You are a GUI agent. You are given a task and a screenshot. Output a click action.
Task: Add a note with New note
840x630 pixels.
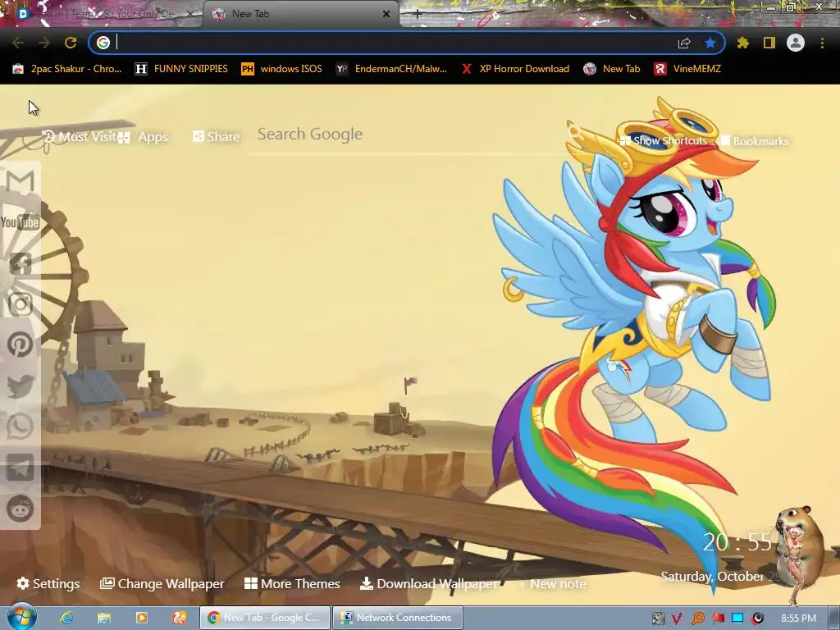tap(552, 584)
